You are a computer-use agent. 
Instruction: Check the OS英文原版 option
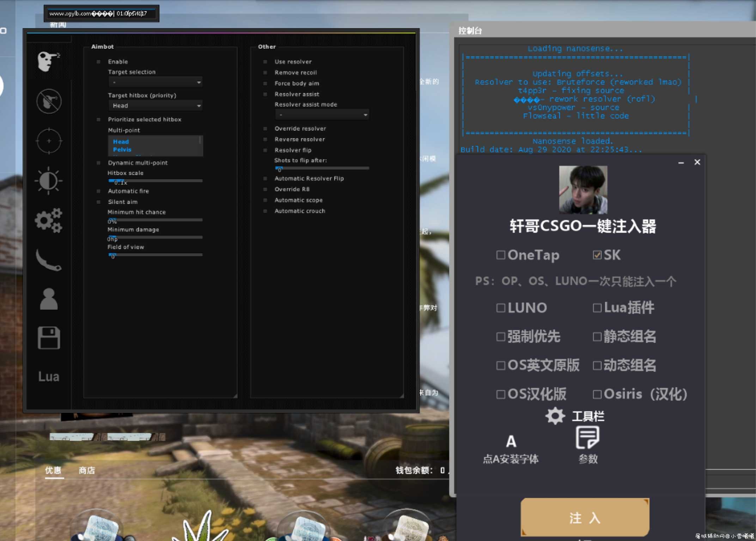coord(500,365)
